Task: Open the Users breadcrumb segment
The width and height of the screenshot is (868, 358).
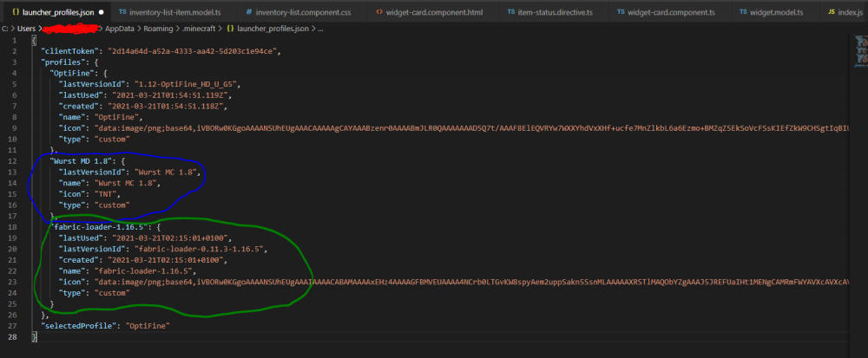Action: click(26, 29)
